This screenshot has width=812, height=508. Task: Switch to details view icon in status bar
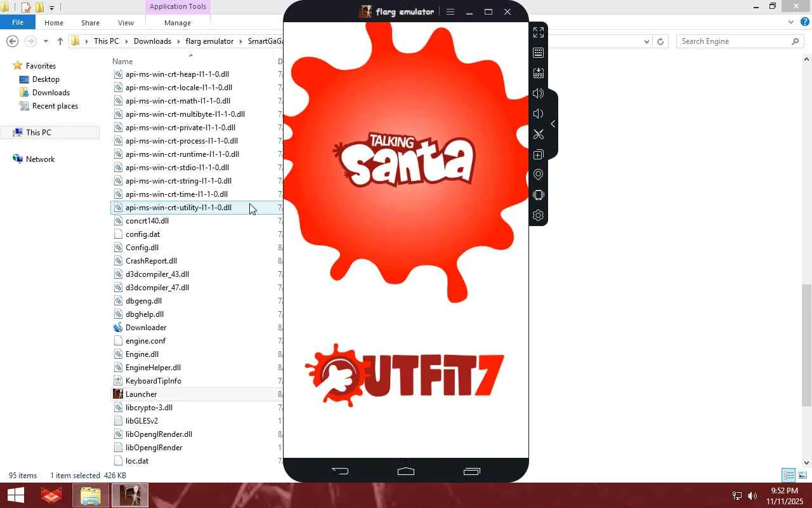(789, 475)
